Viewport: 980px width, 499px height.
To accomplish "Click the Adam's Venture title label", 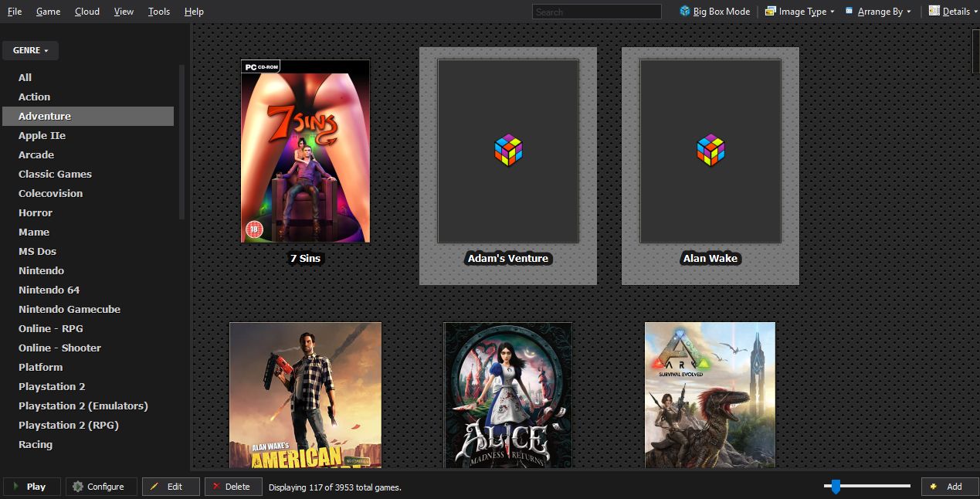I will pyautogui.click(x=508, y=258).
